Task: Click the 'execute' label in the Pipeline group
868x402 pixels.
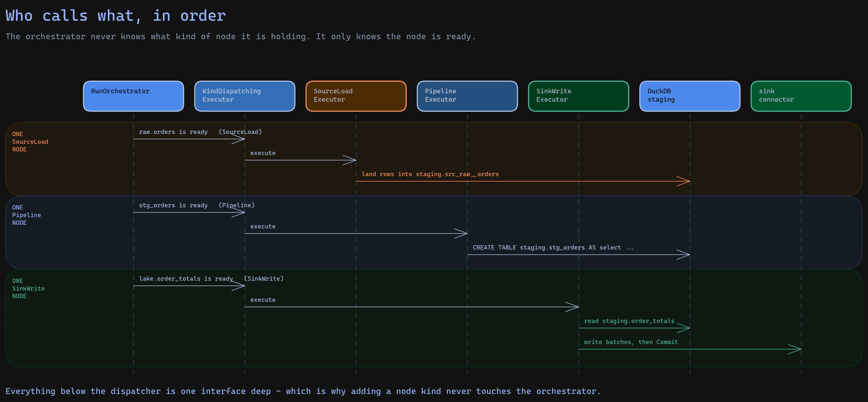Action: coord(263,227)
